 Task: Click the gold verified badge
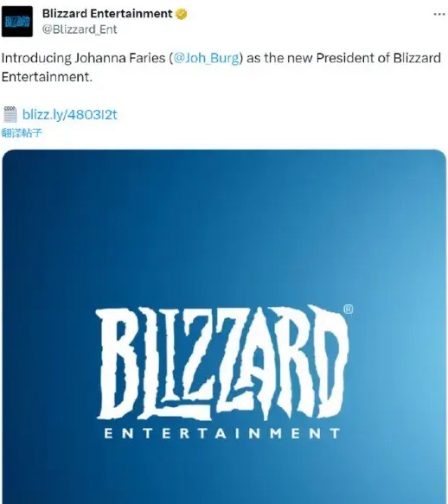click(x=182, y=14)
